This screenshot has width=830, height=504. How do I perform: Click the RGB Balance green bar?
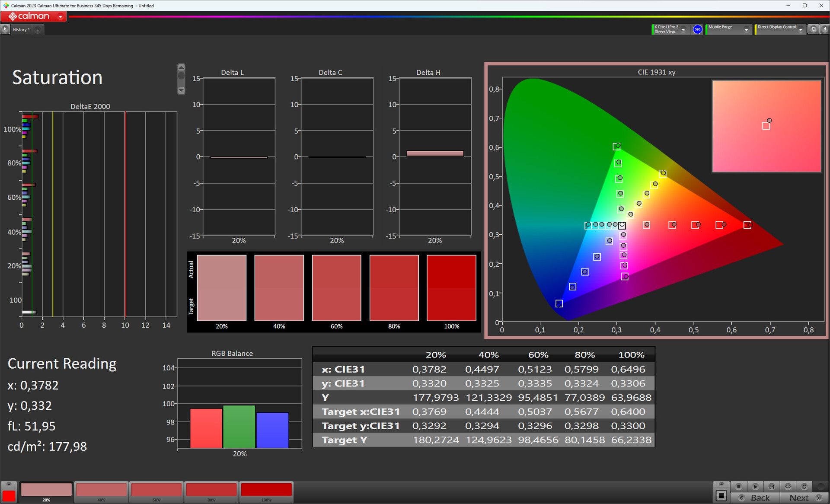[x=239, y=427]
